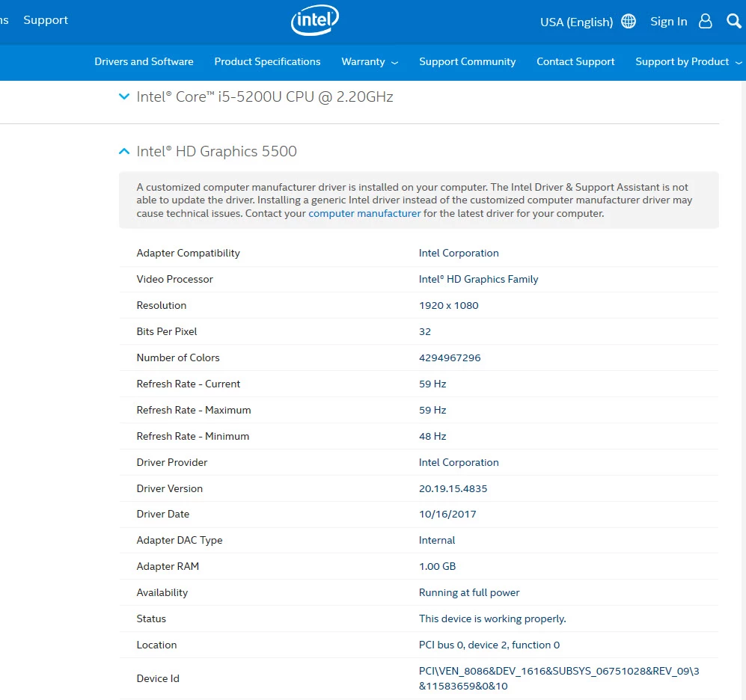The image size is (746, 700).
Task: Click the Device Id value starting PCI\VEN_8086
Action: [x=559, y=678]
